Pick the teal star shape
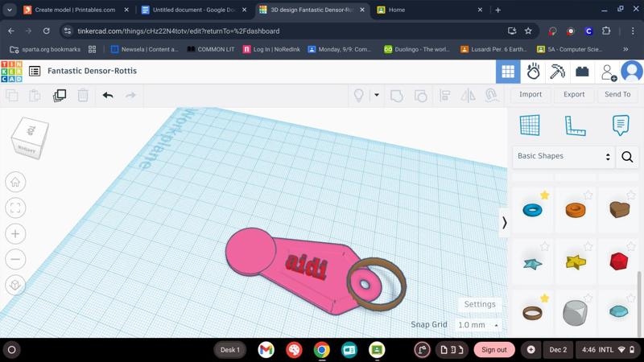644x362 pixels. click(533, 263)
